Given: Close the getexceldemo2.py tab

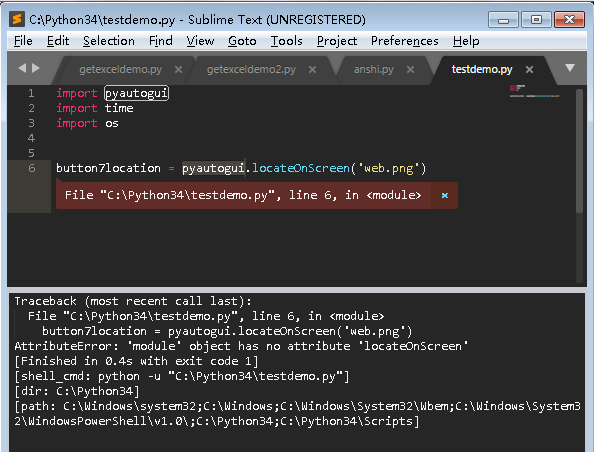Looking at the screenshot, I should click(x=312, y=70).
